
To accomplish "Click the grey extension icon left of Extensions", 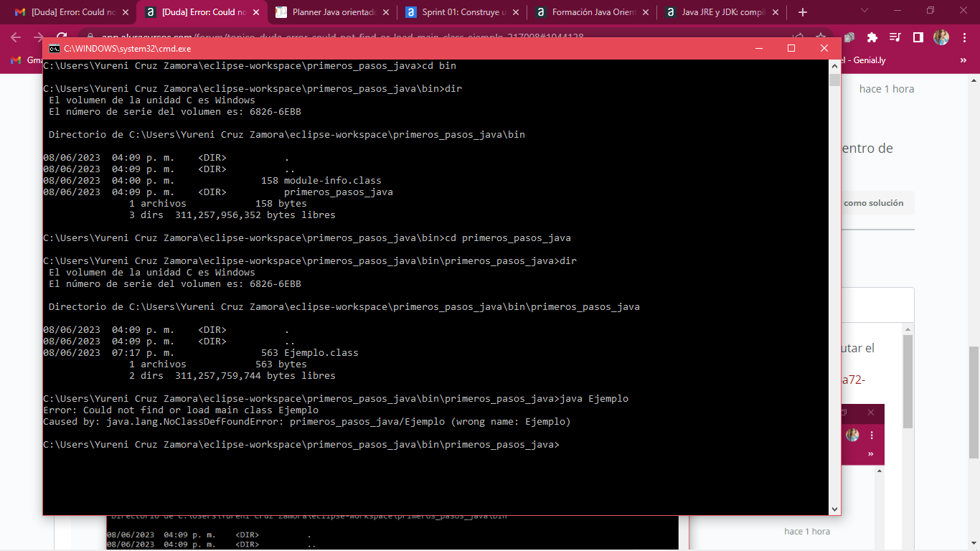I will (x=850, y=37).
